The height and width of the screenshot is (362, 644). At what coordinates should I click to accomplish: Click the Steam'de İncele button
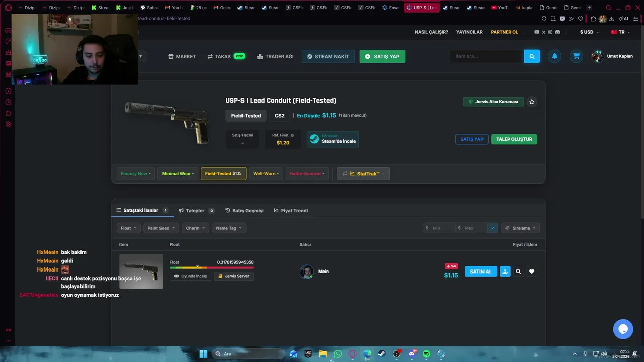tap(333, 139)
